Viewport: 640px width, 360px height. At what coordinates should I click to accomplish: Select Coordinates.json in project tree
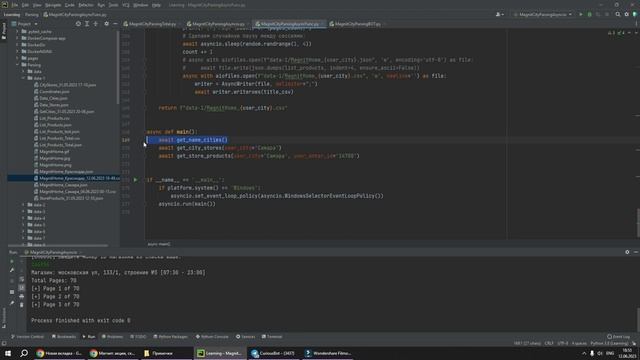54,92
